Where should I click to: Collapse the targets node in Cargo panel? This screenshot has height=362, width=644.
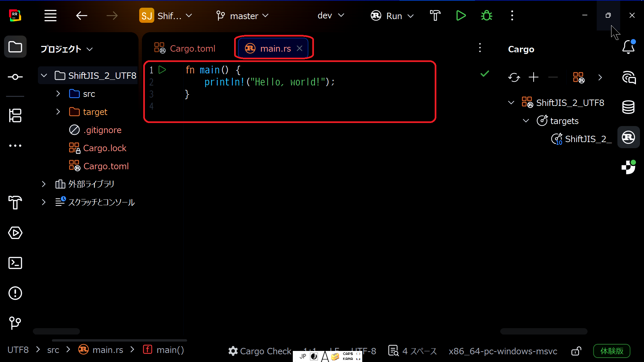pos(526,121)
